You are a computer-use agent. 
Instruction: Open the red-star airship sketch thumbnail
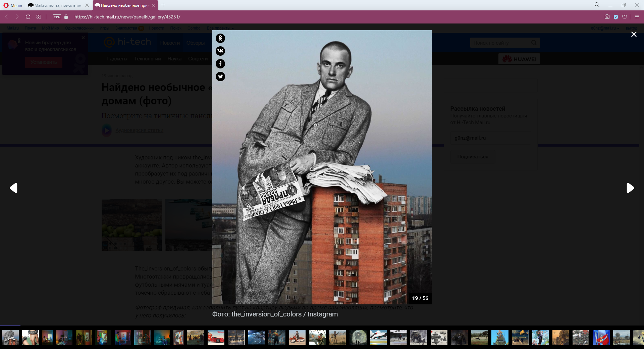(439, 337)
